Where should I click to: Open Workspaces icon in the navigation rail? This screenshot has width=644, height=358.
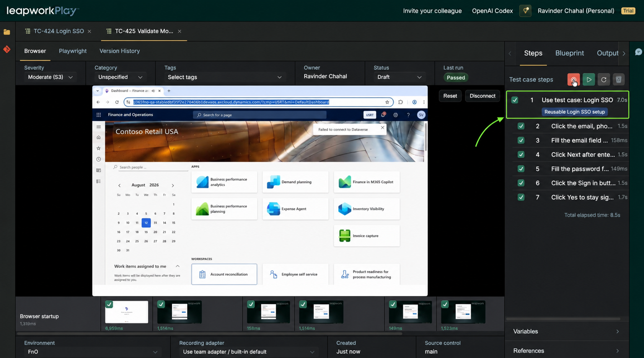pyautogui.click(x=99, y=170)
